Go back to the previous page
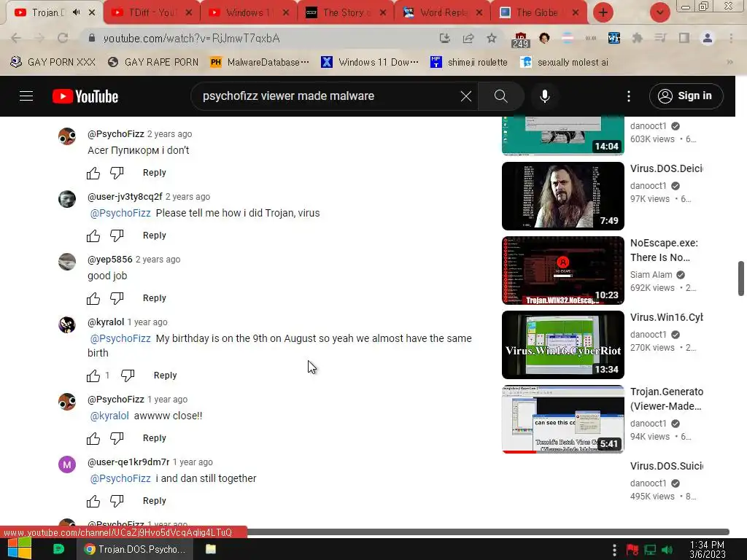Viewport: 747px width, 560px height. 16,38
